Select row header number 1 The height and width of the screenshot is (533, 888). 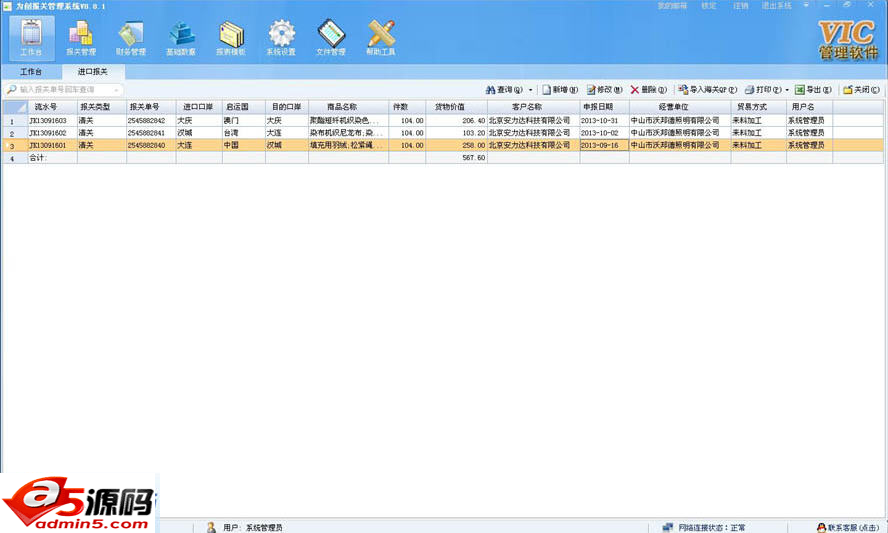click(15, 121)
